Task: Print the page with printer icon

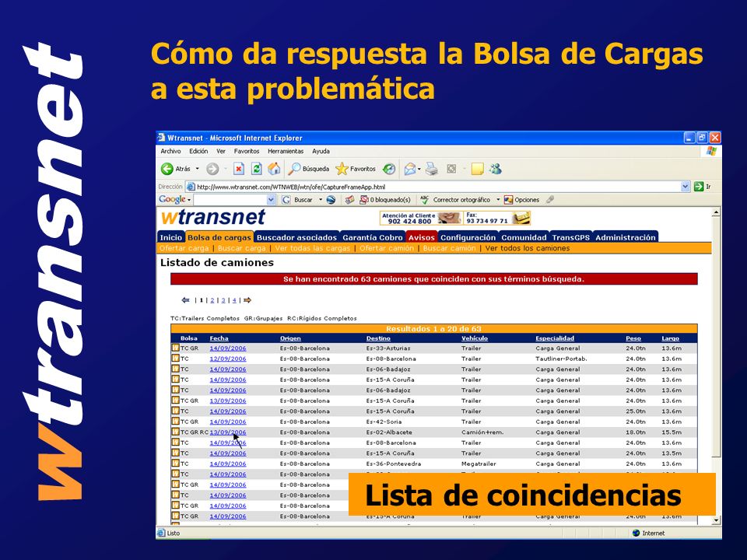Action: pos(432,169)
